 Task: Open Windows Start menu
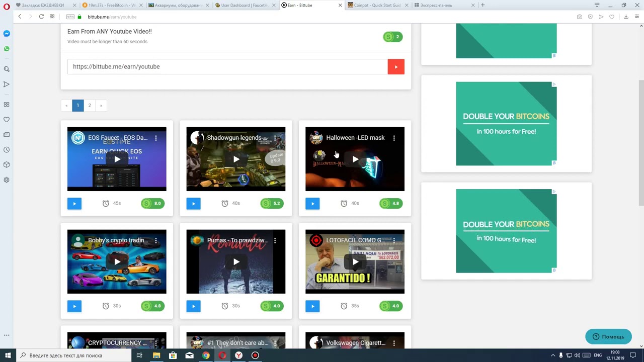[8, 355]
